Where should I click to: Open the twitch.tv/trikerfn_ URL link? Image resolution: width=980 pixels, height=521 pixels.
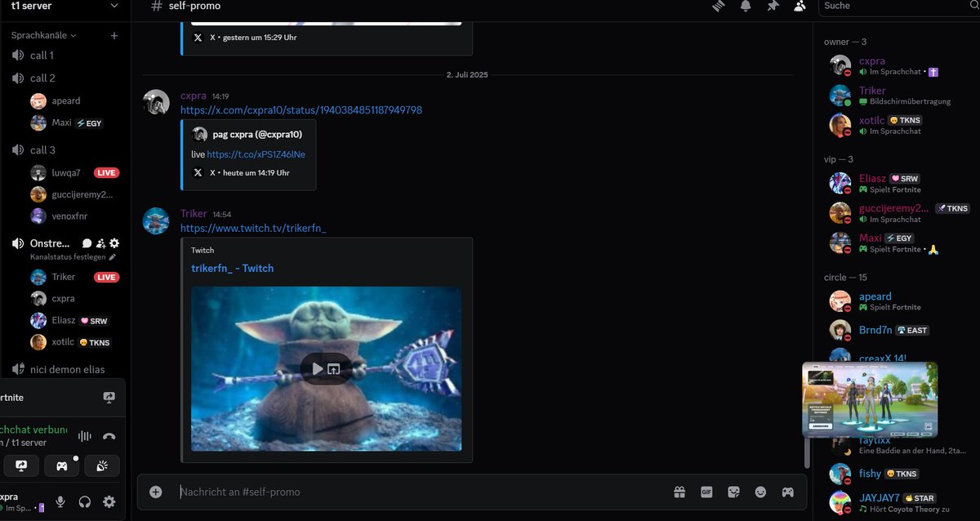[x=253, y=229]
